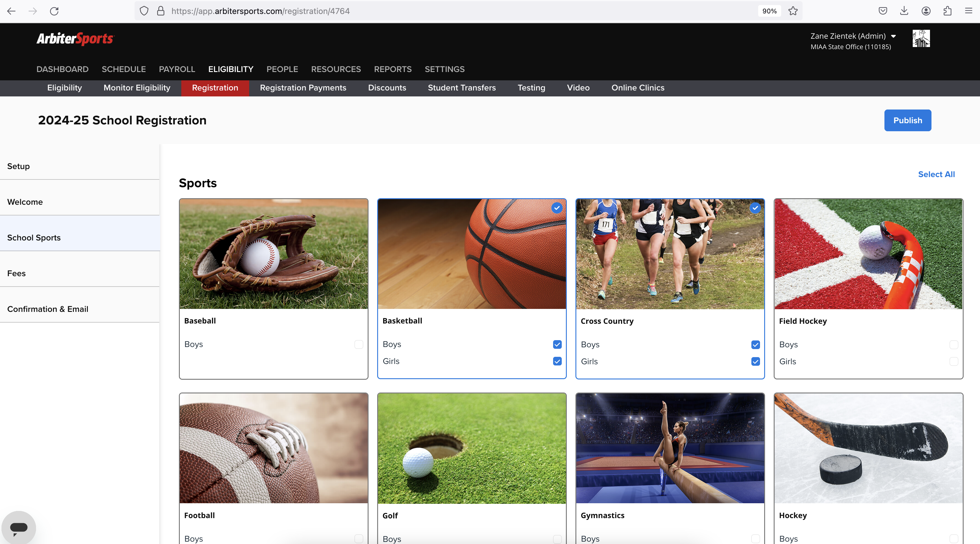Viewport: 980px width, 544px height.
Task: Open the RESOURCES main menu
Action: 336,69
